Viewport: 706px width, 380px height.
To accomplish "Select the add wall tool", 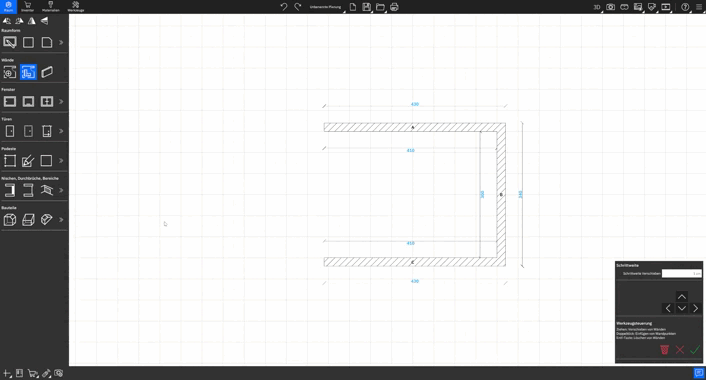I will (x=9, y=72).
